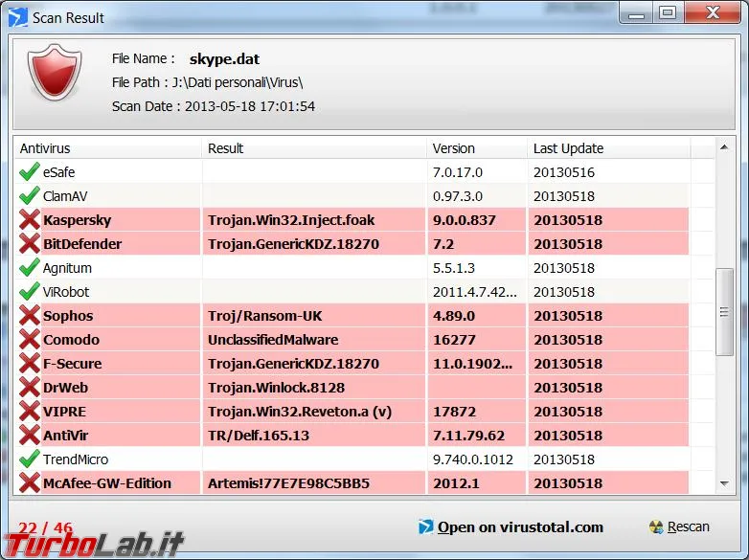Click result Artemis!77E7E98C5BB5
749x560 pixels.
pos(288,483)
